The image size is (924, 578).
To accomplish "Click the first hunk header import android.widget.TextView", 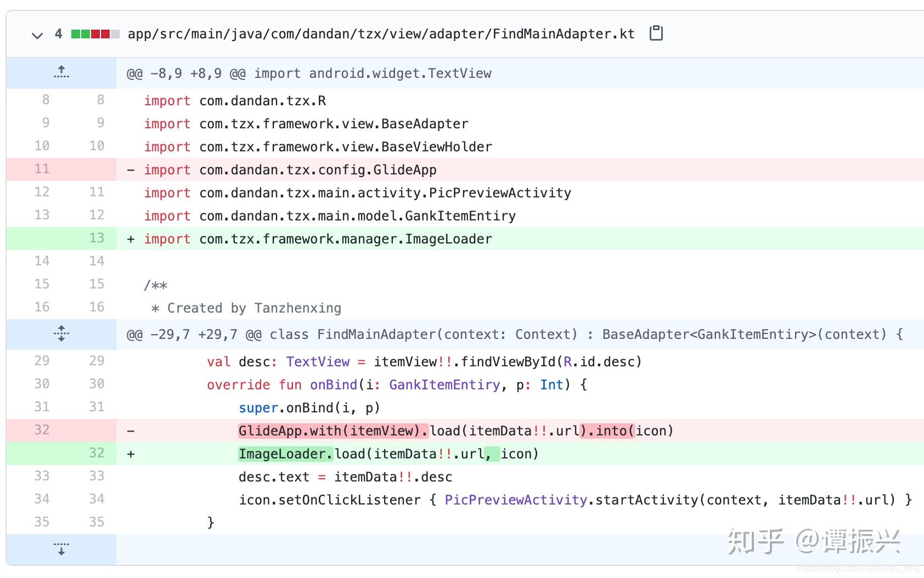I will 309,73.
